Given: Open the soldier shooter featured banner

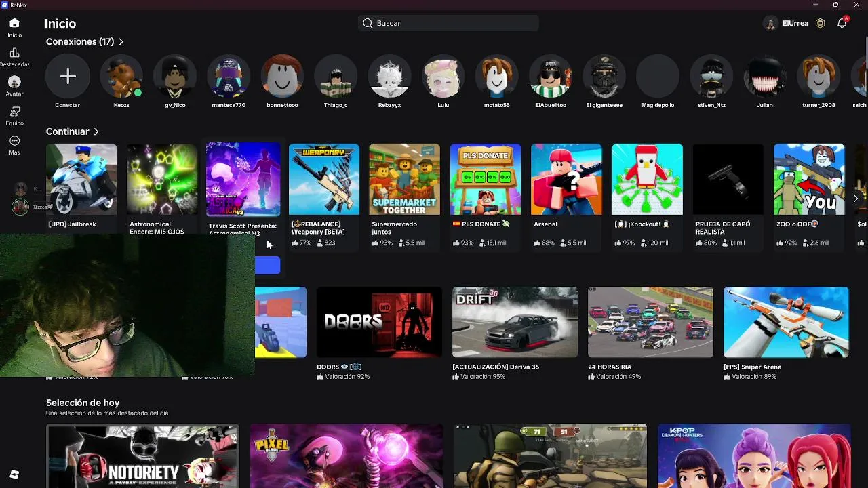Looking at the screenshot, I should [x=550, y=456].
